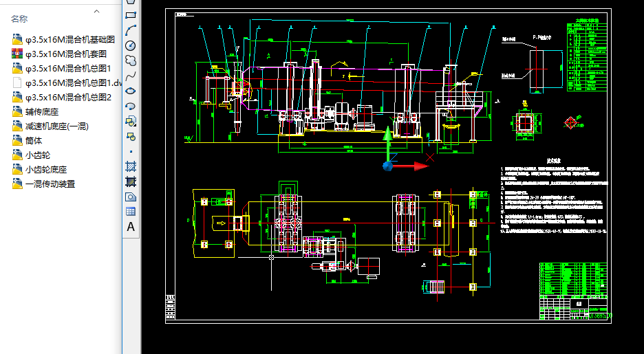Click the Make Block tool
This screenshot has width=644, height=354.
coord(131,136)
